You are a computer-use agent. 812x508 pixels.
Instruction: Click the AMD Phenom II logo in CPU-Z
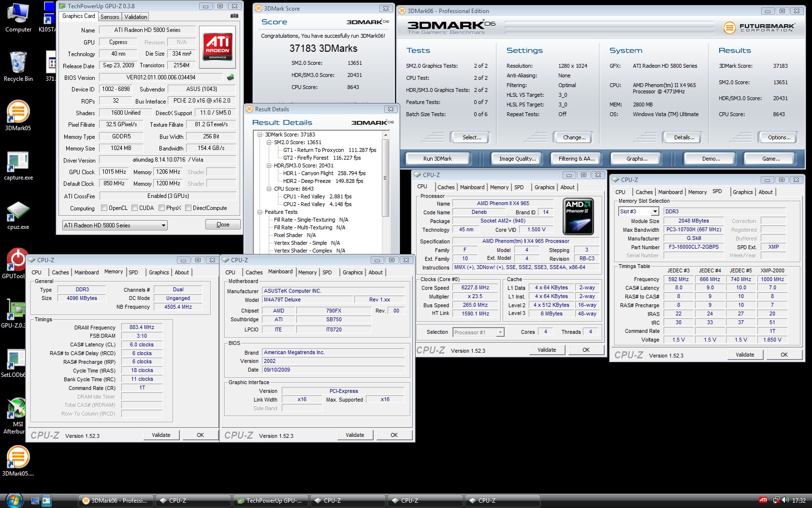coord(578,217)
